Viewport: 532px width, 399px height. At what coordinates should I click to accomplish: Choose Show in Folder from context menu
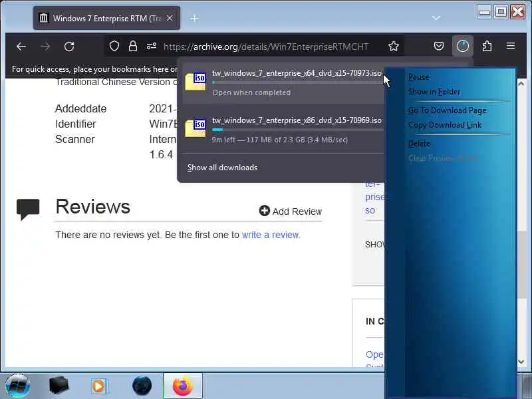coord(434,92)
